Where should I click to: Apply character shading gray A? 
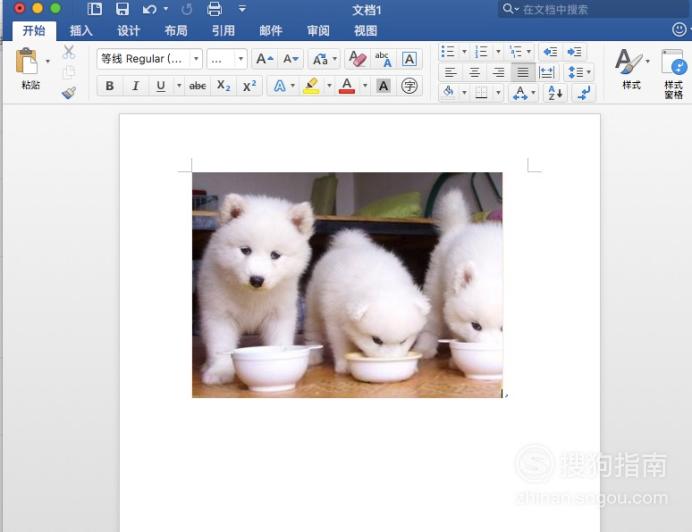click(x=383, y=86)
